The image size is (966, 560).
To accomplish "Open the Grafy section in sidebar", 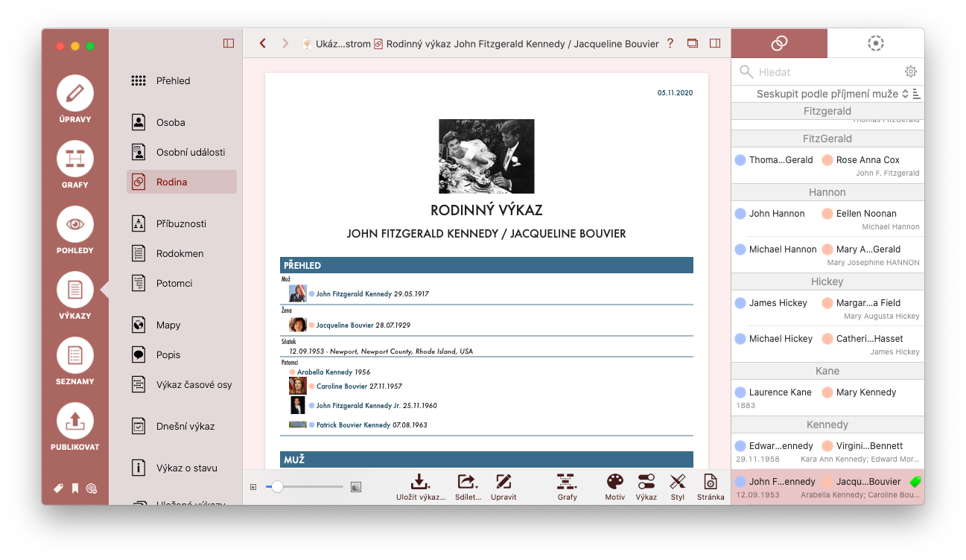I will tap(75, 166).
